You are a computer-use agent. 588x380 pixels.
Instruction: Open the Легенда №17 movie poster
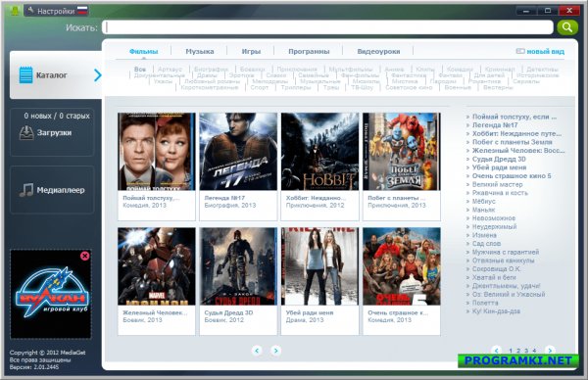238,152
